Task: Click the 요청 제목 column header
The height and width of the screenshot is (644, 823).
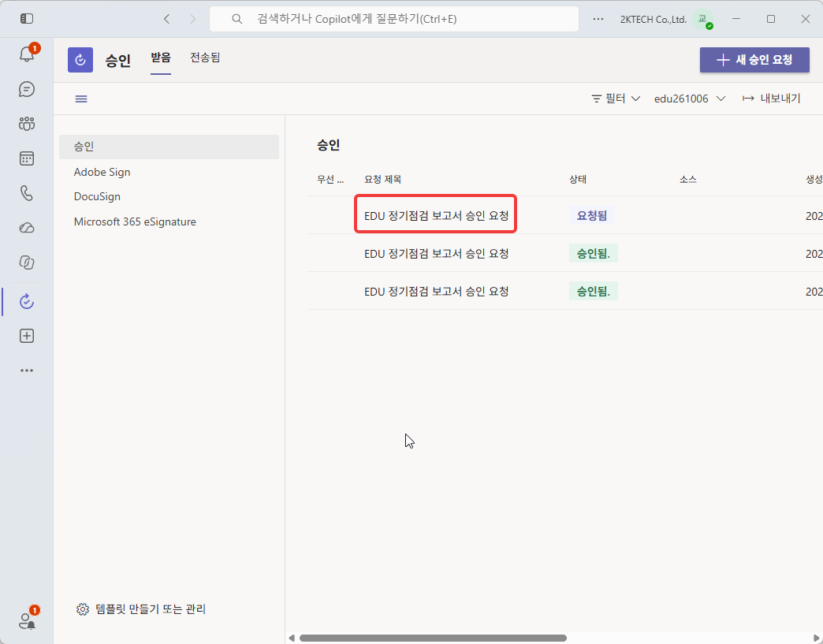Action: pos(382,180)
